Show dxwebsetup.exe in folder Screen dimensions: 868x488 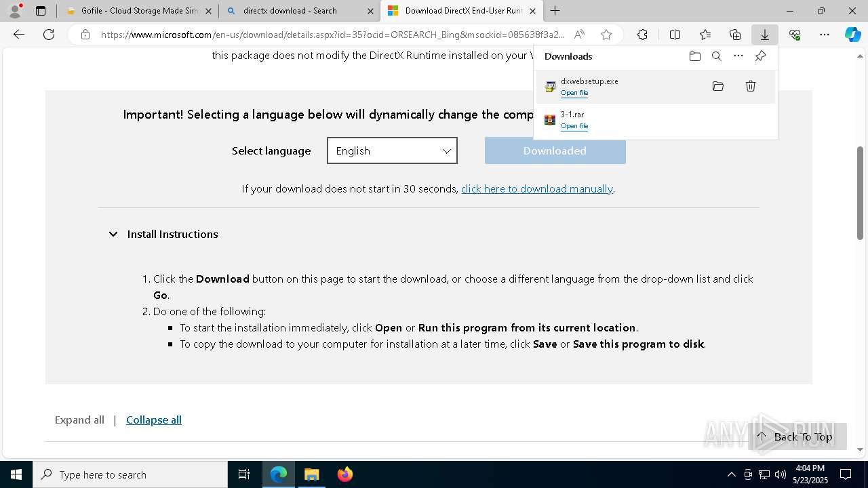tap(718, 86)
